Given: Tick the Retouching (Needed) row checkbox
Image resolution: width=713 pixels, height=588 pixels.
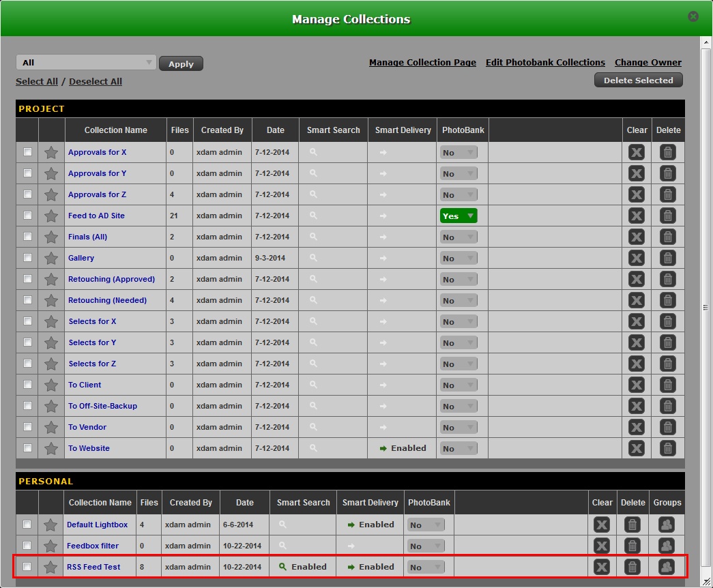Looking at the screenshot, I should (x=27, y=300).
